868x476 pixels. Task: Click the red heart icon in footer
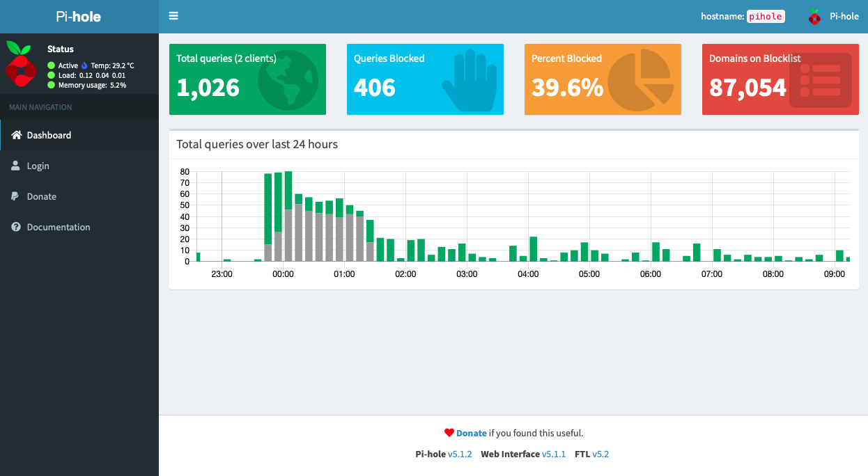click(449, 433)
